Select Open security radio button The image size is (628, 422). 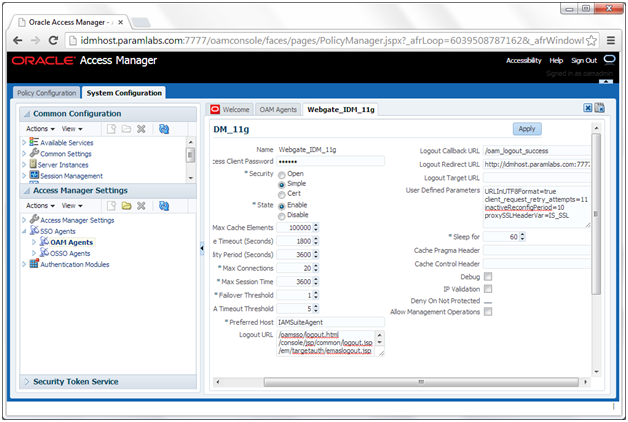coord(282,175)
